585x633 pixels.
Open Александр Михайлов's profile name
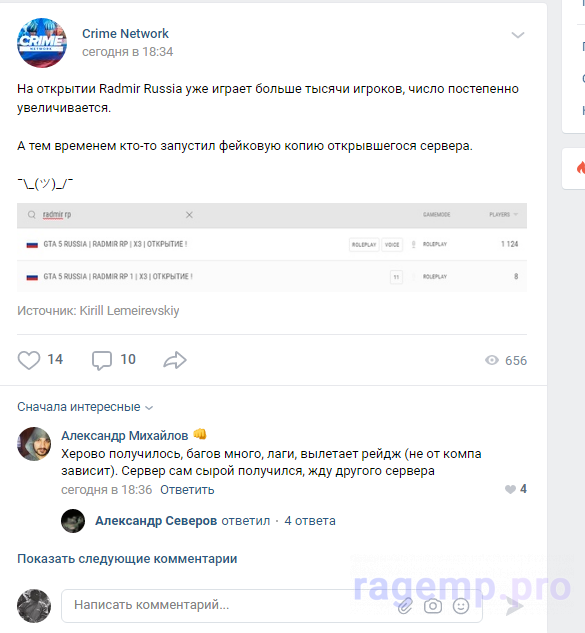click(x=124, y=436)
